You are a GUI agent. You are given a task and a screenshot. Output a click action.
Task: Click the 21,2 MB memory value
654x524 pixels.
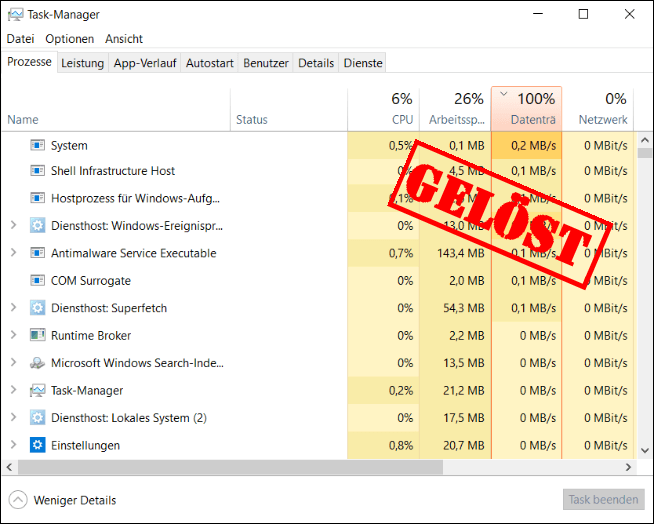click(x=464, y=390)
